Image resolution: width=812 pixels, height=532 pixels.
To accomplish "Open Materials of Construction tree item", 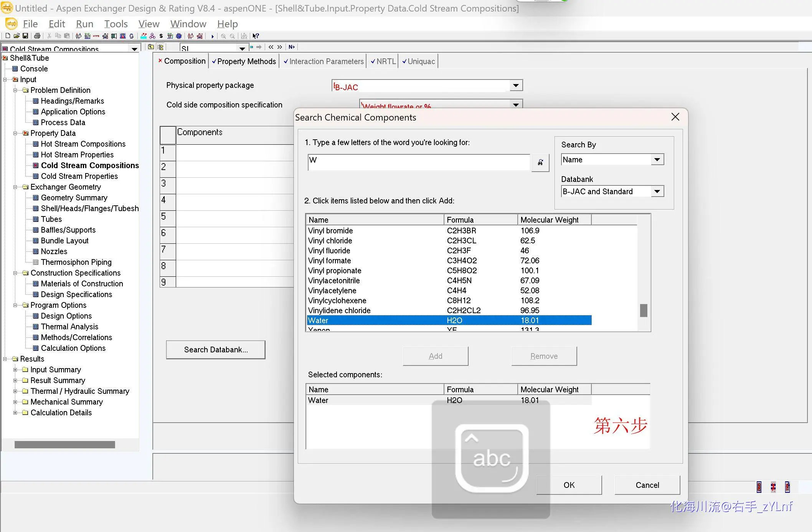I will tap(82, 284).
